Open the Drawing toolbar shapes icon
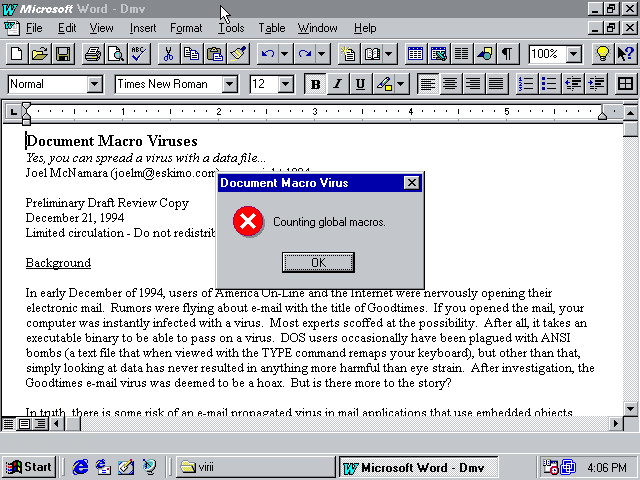The image size is (640, 480). [x=484, y=54]
